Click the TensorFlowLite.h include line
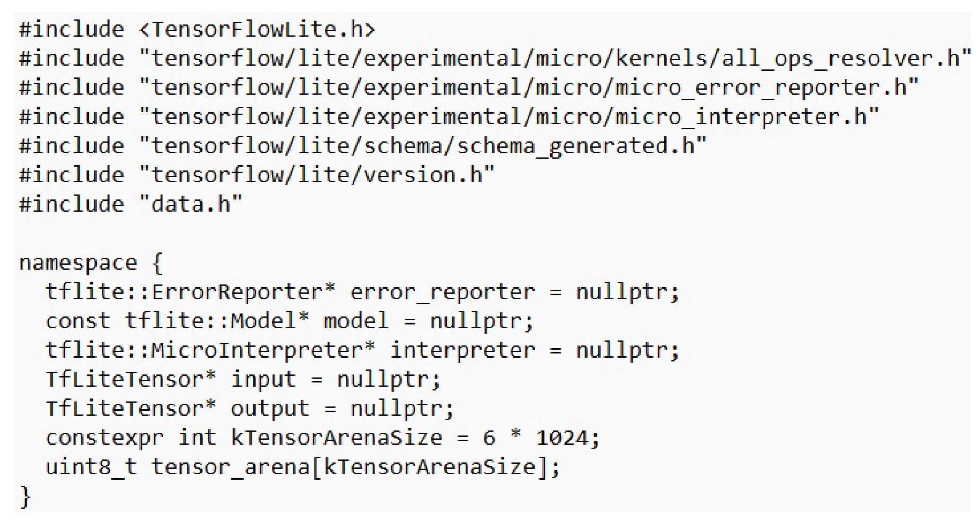 197,29
